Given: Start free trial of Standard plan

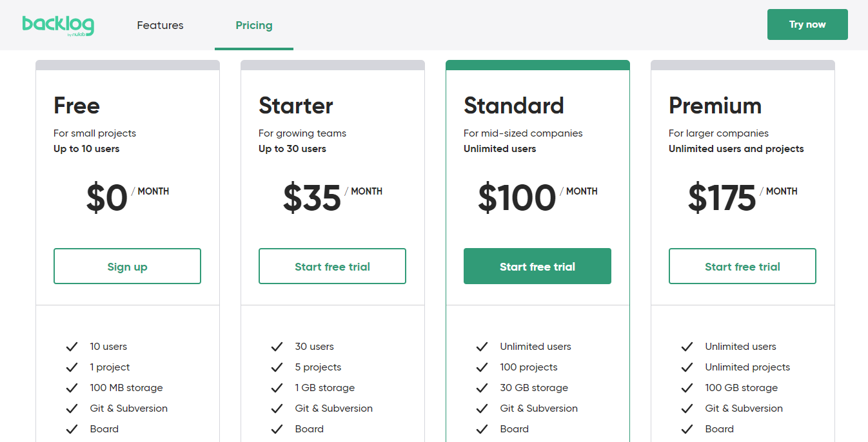Looking at the screenshot, I should point(537,266).
